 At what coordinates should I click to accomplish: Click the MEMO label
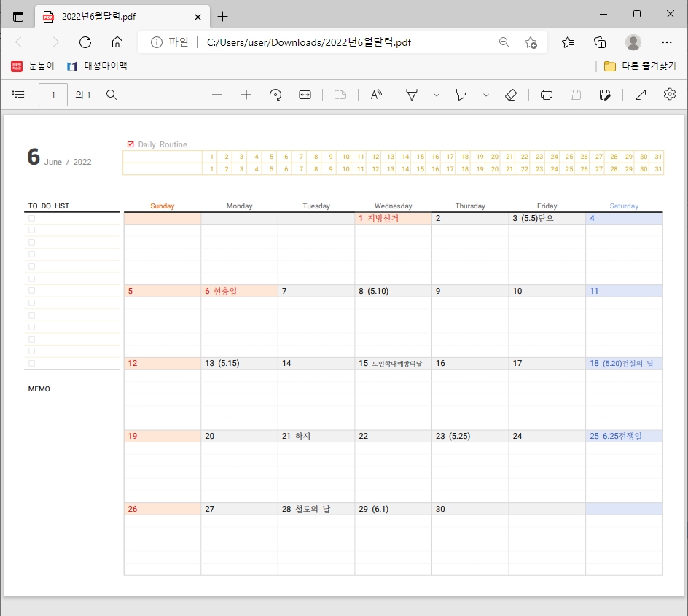click(x=39, y=389)
